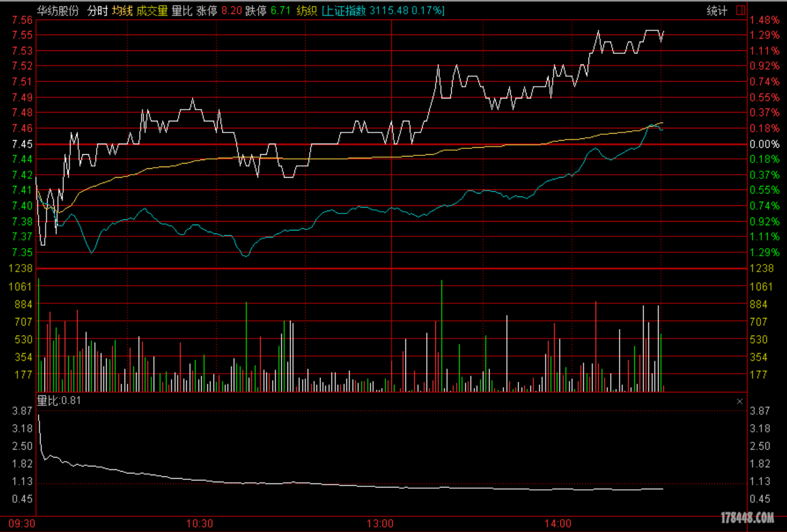Toggle the 均线 average line label

pyautogui.click(x=122, y=11)
